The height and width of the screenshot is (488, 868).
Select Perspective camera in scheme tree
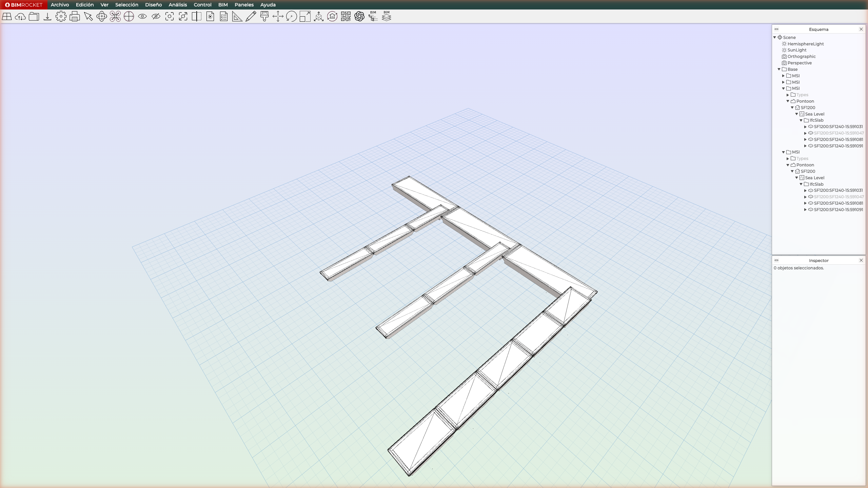tap(799, 63)
